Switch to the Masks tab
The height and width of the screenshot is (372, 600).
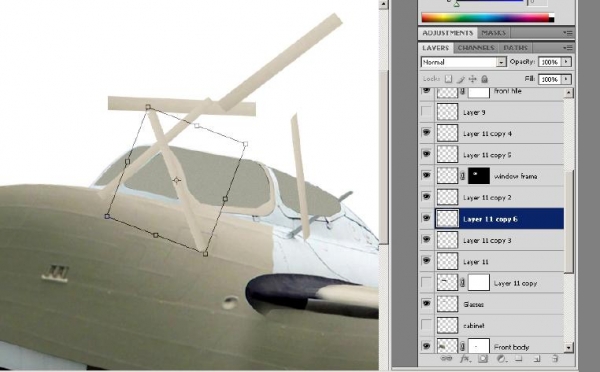click(494, 33)
